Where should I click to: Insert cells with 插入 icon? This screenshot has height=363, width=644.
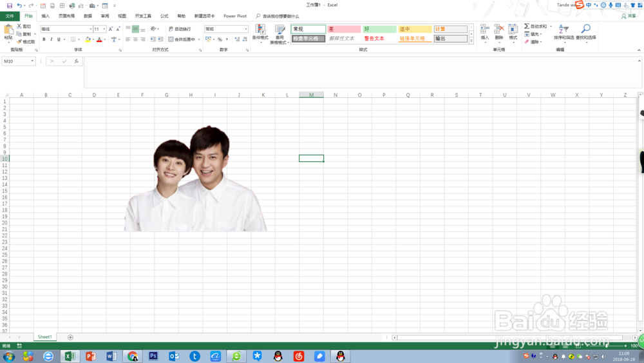pos(485,32)
